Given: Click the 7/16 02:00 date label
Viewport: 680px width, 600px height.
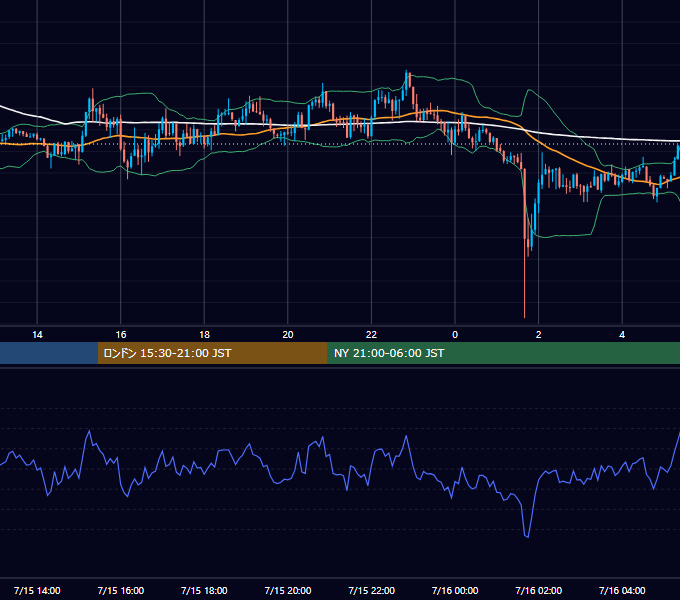Looking at the screenshot, I should click(x=539, y=590).
